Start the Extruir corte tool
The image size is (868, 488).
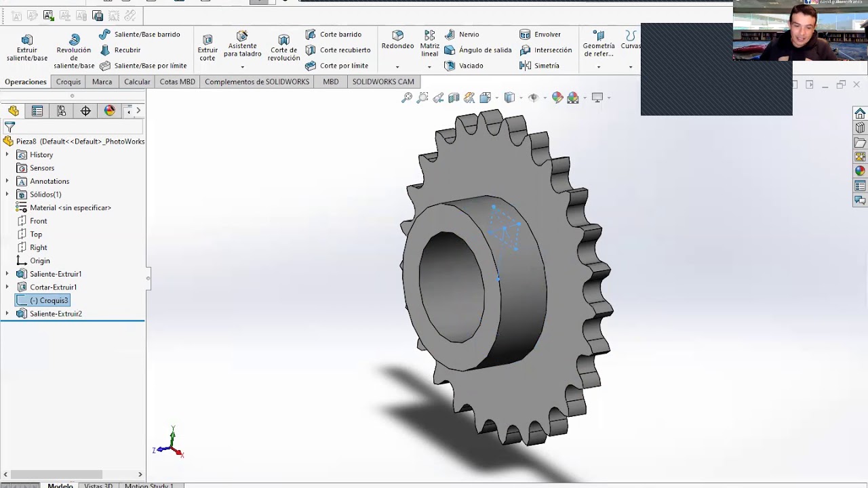[x=208, y=48]
